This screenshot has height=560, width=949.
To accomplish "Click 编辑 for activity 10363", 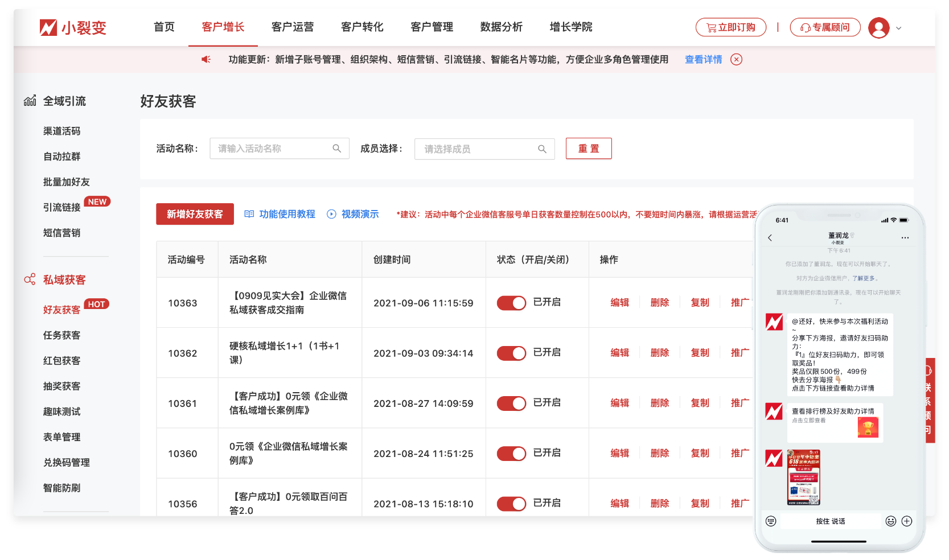I will coord(619,303).
